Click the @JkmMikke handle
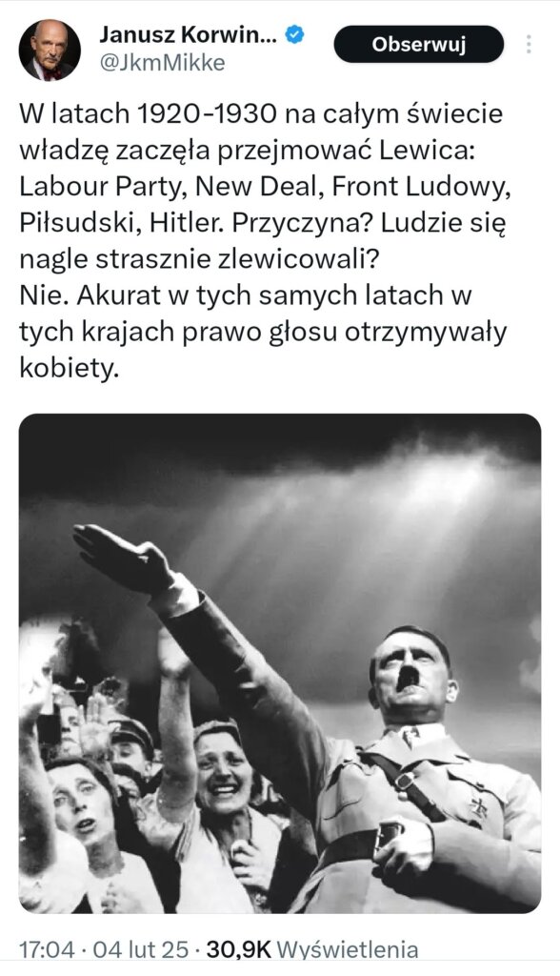The width and height of the screenshot is (560, 976). point(162,63)
